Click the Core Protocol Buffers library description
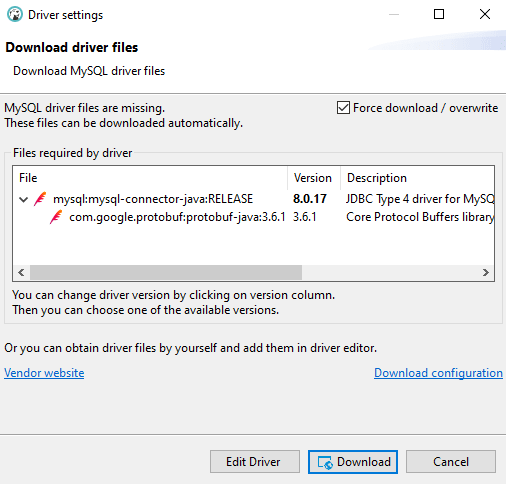The width and height of the screenshot is (506, 484). click(420, 217)
